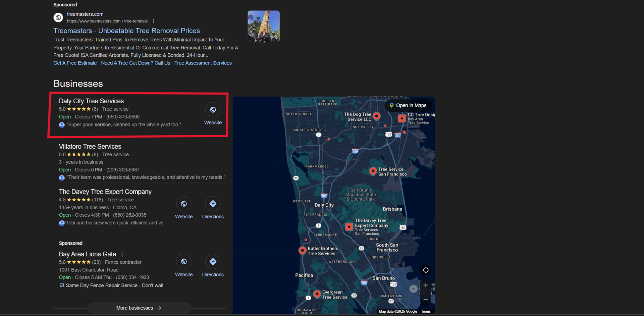
Task: Open the Bay Area Lions Gate website globe
Action: (x=184, y=262)
